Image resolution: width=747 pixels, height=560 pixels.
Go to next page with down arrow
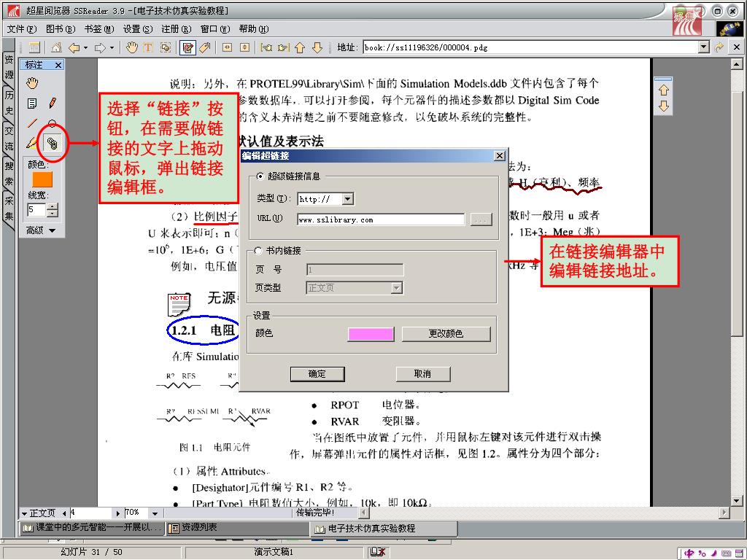317,47
